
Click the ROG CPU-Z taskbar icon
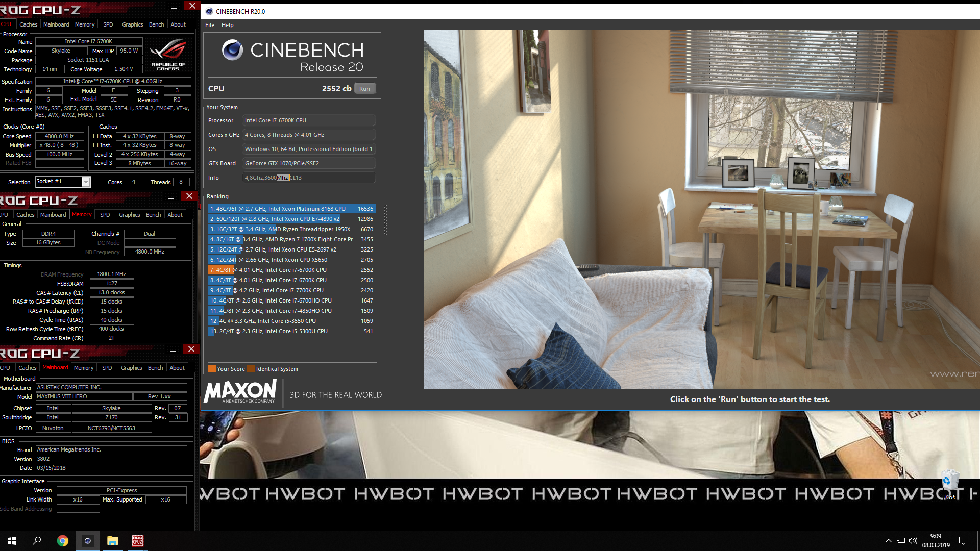click(138, 541)
